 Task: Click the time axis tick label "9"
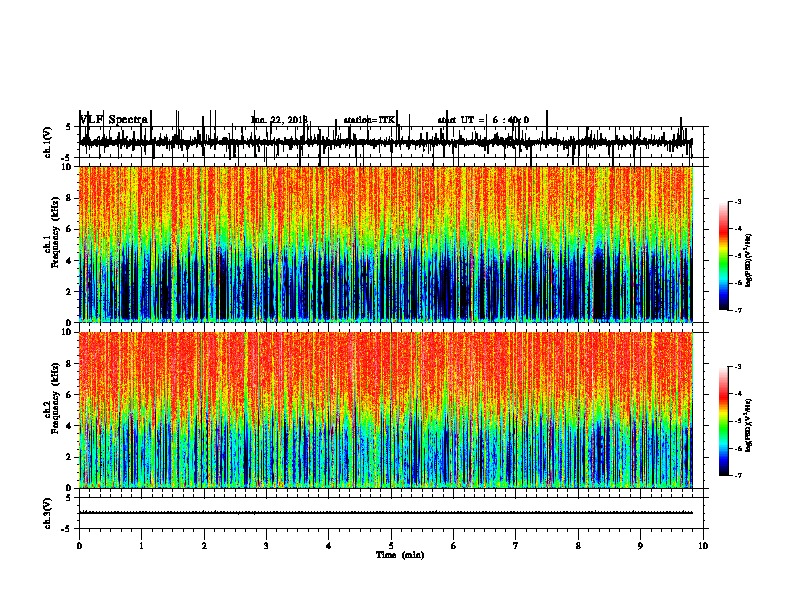click(x=640, y=546)
